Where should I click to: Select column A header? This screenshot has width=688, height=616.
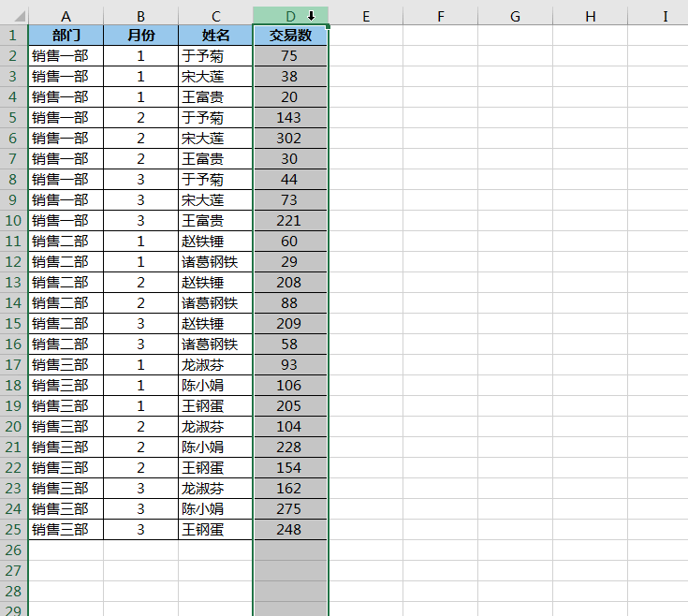point(66,16)
